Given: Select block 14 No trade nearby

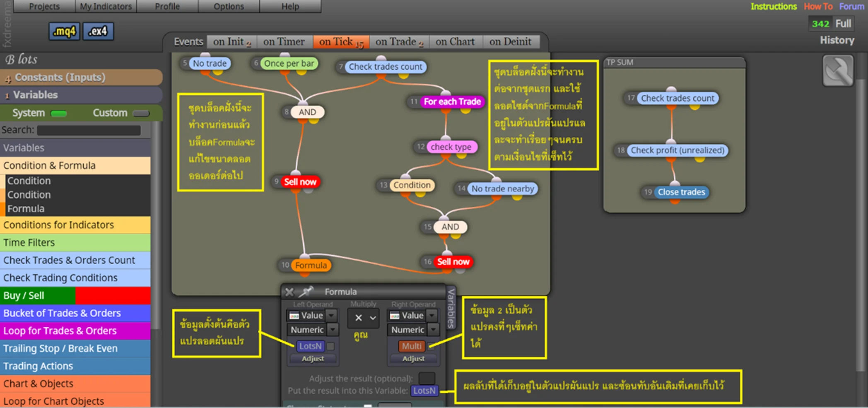Looking at the screenshot, I should (502, 188).
